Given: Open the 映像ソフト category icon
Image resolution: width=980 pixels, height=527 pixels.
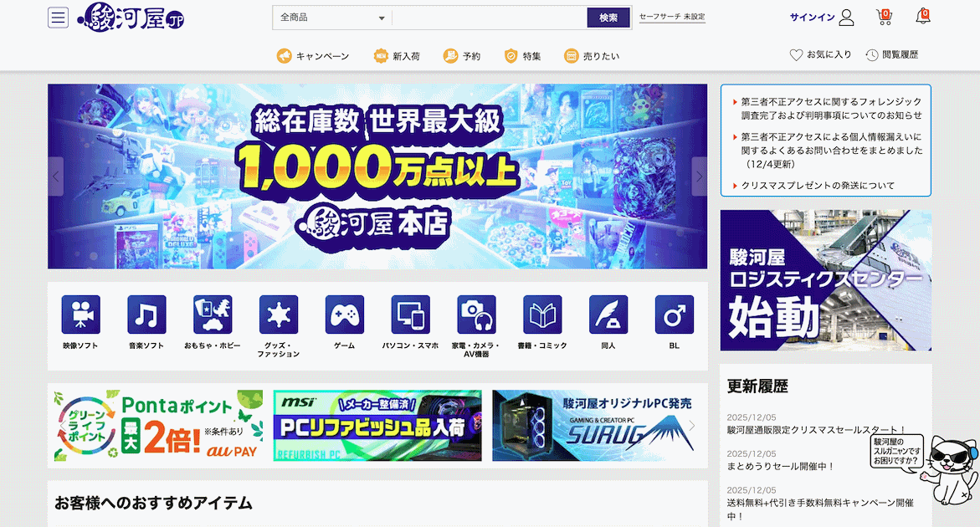Looking at the screenshot, I should click(80, 315).
